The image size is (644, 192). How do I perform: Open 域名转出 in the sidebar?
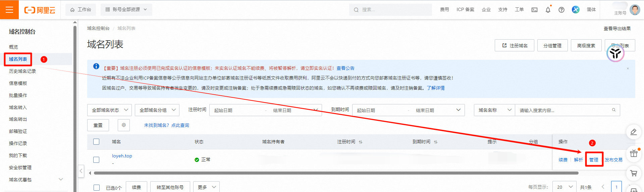[18, 119]
